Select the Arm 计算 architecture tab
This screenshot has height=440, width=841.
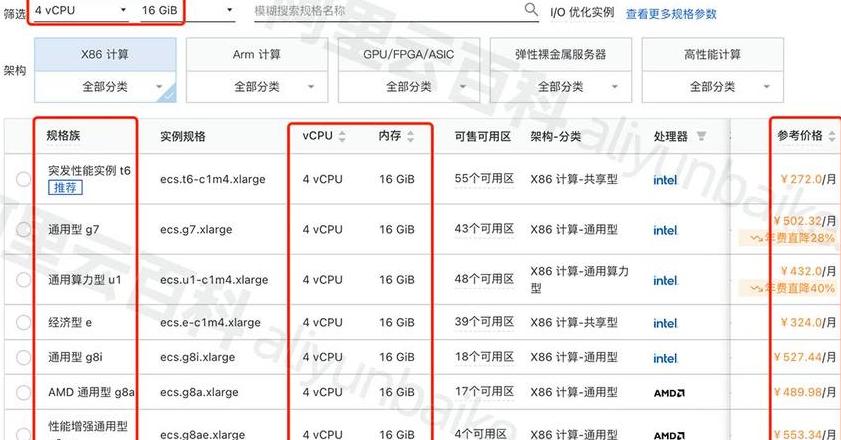pos(257,54)
